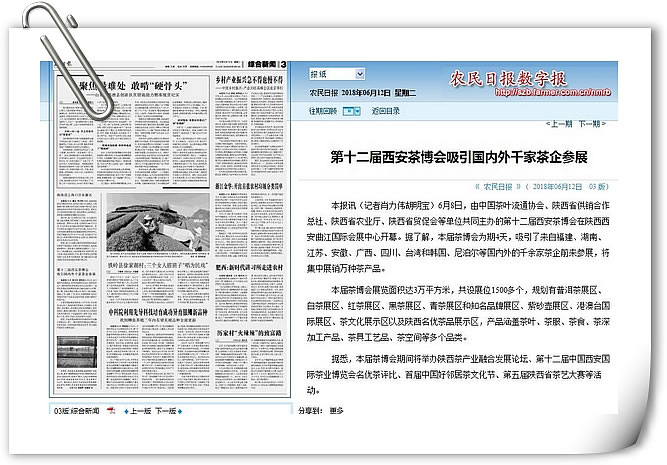
Task: Open the 往期回顾 date dropdown
Action: [x=351, y=111]
